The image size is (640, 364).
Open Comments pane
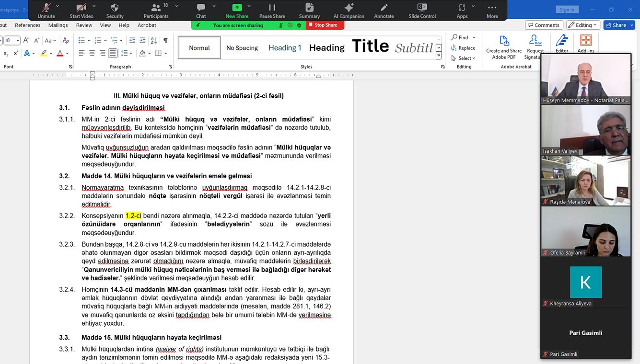click(x=544, y=25)
